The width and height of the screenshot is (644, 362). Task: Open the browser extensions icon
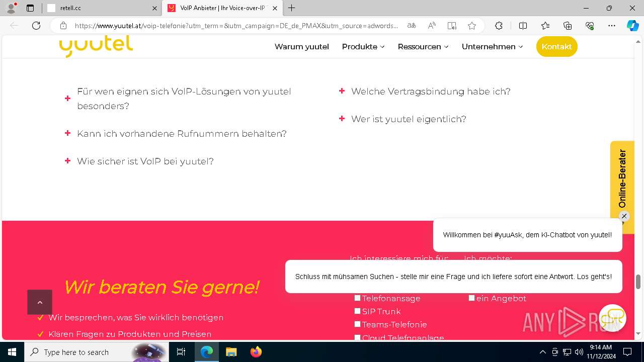click(499, 26)
